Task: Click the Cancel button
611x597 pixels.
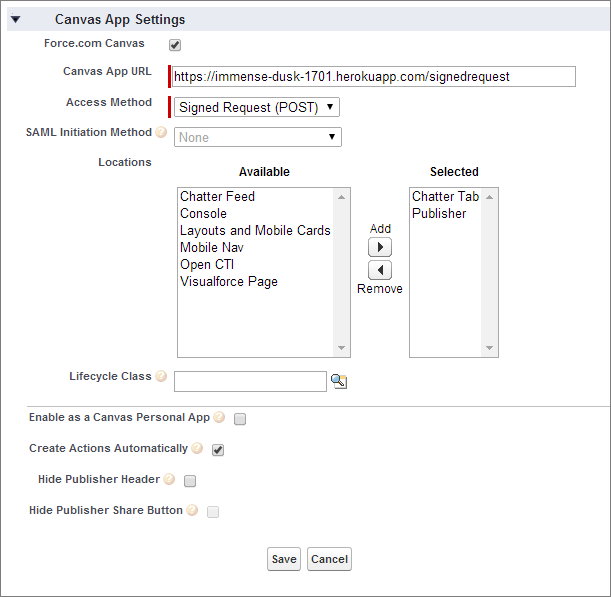Action: click(x=329, y=559)
